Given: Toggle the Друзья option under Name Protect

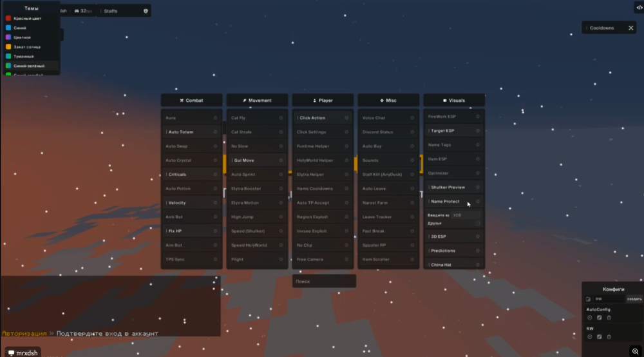Looking at the screenshot, I should [x=478, y=224].
